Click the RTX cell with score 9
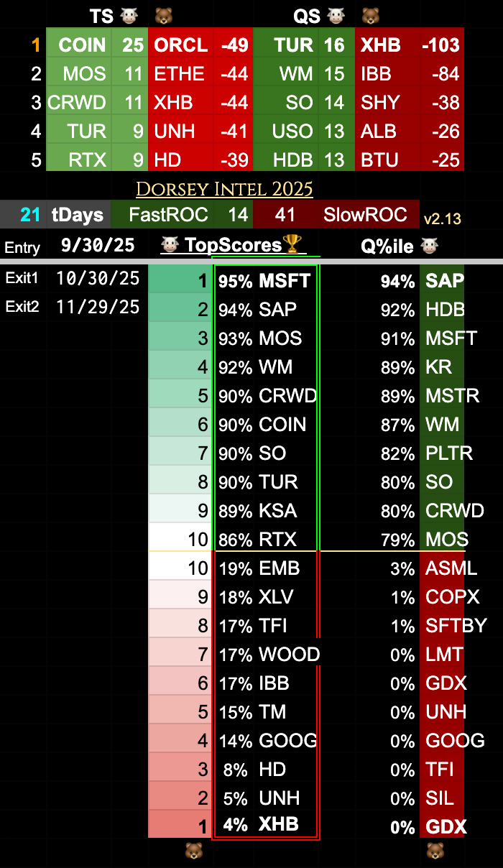The height and width of the screenshot is (868, 503). [78, 160]
